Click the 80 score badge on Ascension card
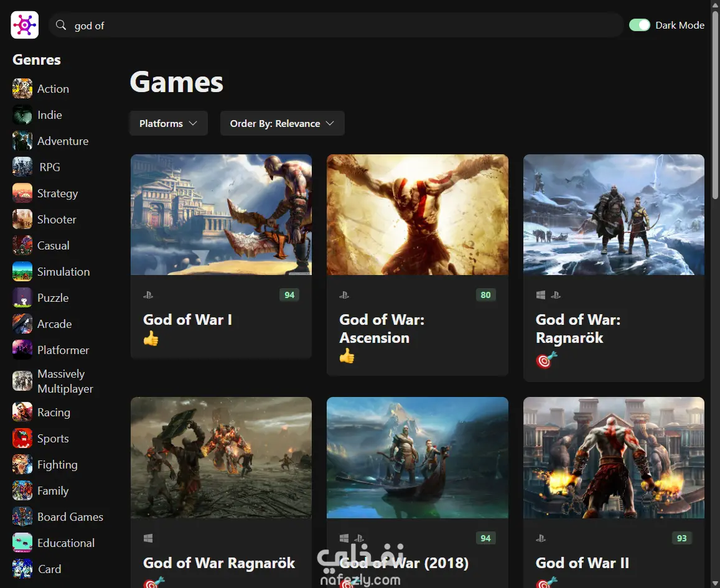Viewport: 720px width, 588px height. [486, 295]
